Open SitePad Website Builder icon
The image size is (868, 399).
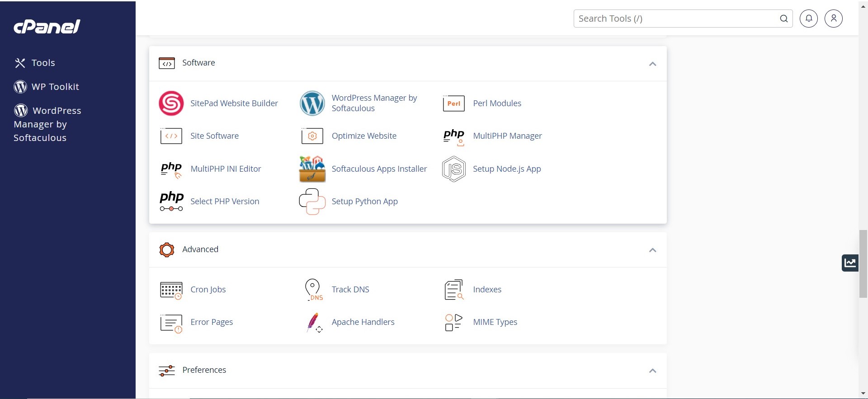(x=171, y=103)
